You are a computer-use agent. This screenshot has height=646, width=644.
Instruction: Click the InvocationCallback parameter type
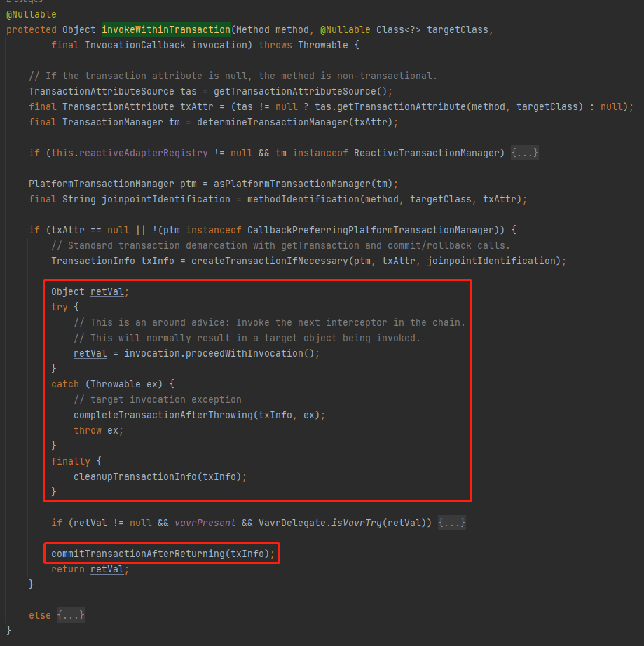[135, 46]
